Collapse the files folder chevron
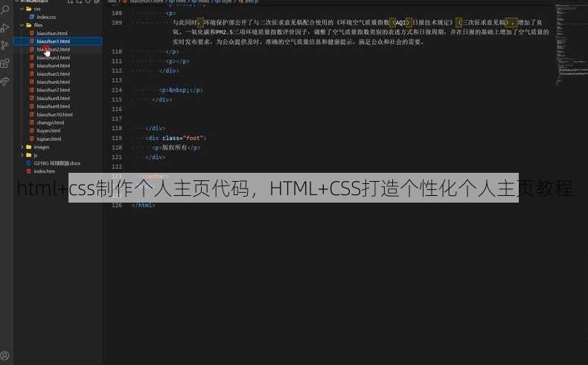This screenshot has width=588, height=365. tap(22, 25)
